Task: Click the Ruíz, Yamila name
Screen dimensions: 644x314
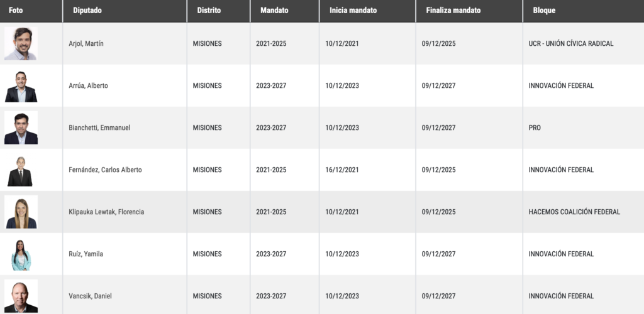Action: pos(86,254)
